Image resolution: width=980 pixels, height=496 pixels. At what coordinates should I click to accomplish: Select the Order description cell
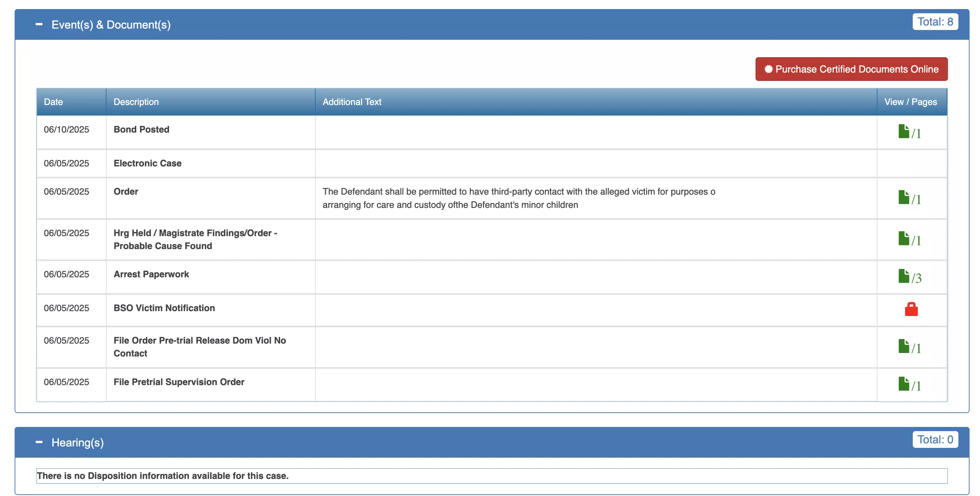tap(211, 198)
